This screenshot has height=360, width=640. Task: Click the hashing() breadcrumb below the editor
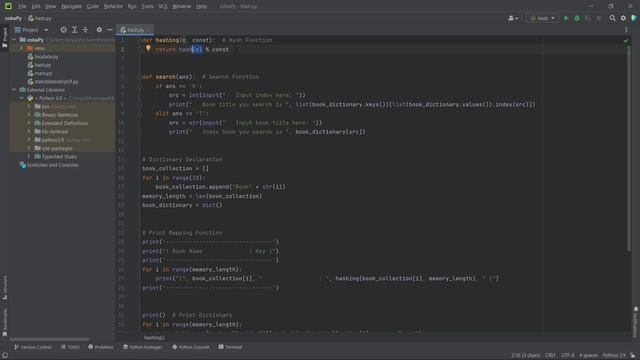click(x=154, y=338)
